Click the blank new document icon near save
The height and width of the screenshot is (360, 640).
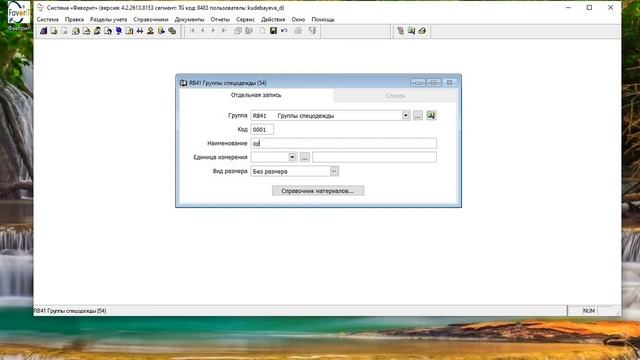262,31
